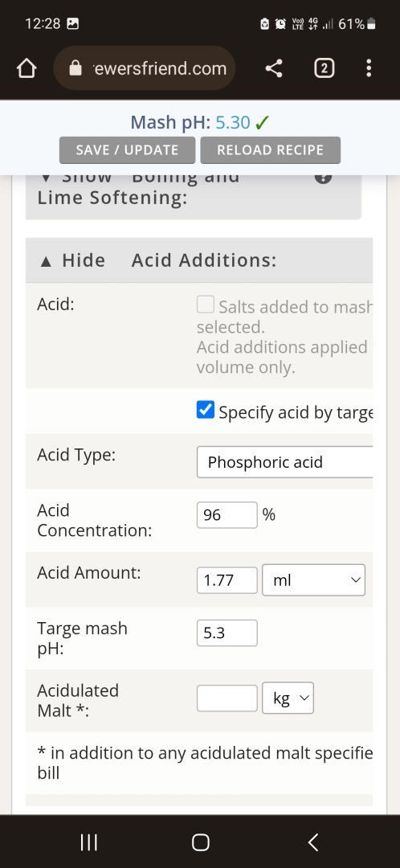The height and width of the screenshot is (868, 400).
Task: Open the tab switcher showing 2 tabs
Action: (x=324, y=68)
